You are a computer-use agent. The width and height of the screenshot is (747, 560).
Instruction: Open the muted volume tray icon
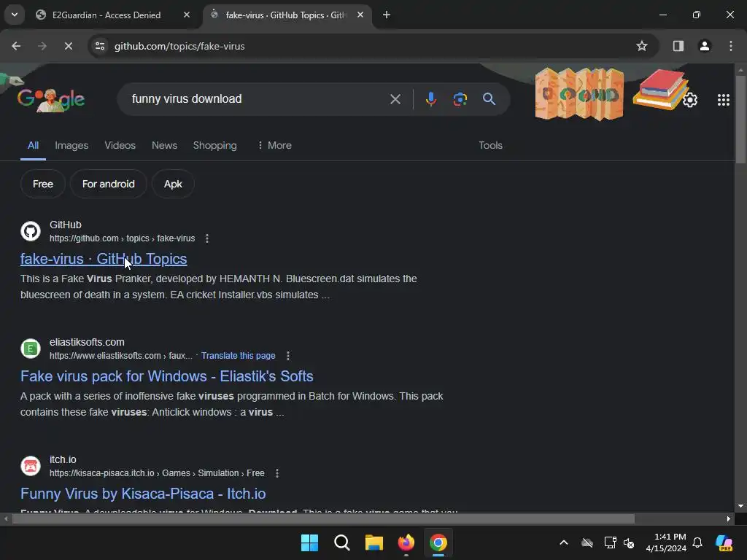coord(629,542)
